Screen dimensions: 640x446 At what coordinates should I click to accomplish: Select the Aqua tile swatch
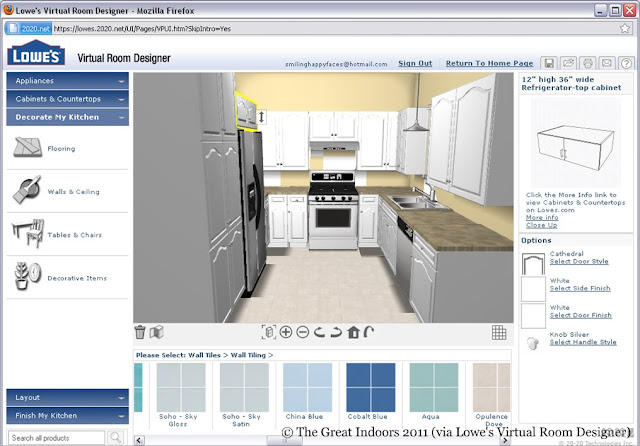[434, 387]
